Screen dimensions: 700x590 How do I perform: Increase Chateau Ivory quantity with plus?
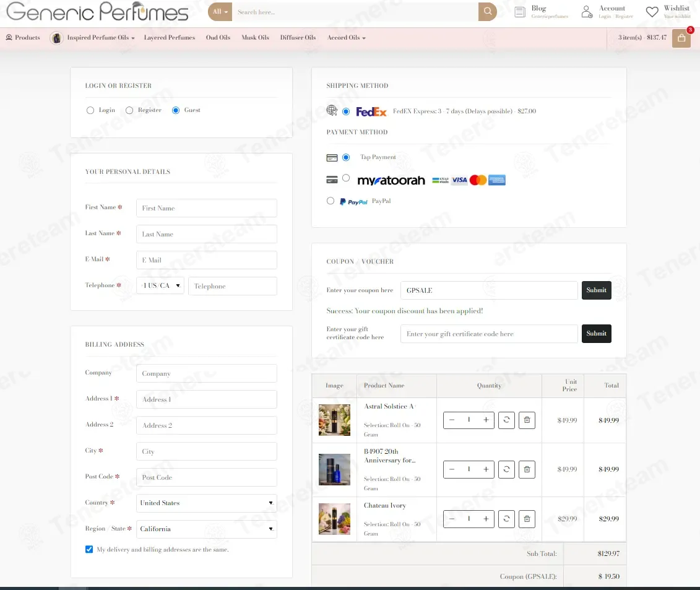(x=486, y=519)
